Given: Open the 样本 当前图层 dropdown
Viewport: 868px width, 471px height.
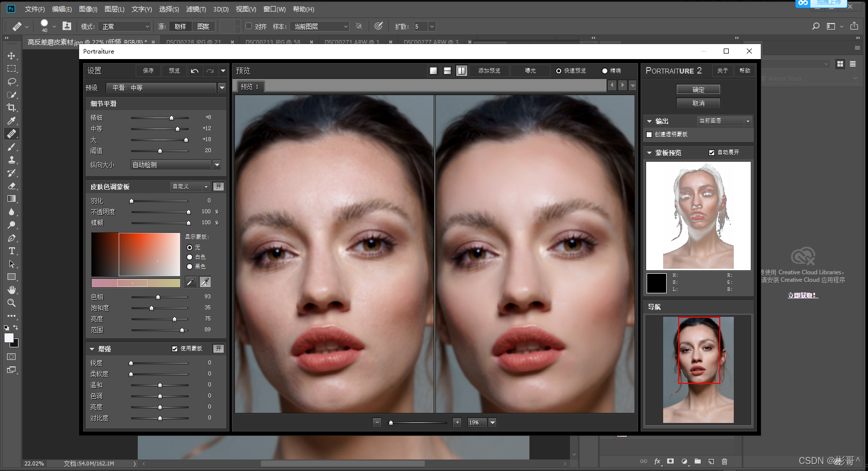Looking at the screenshot, I should coord(320,27).
